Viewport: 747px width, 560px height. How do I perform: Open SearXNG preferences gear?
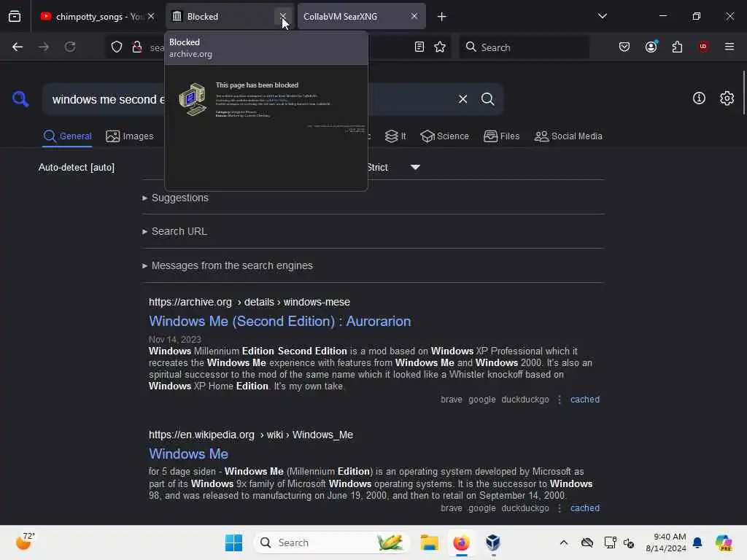click(x=727, y=98)
